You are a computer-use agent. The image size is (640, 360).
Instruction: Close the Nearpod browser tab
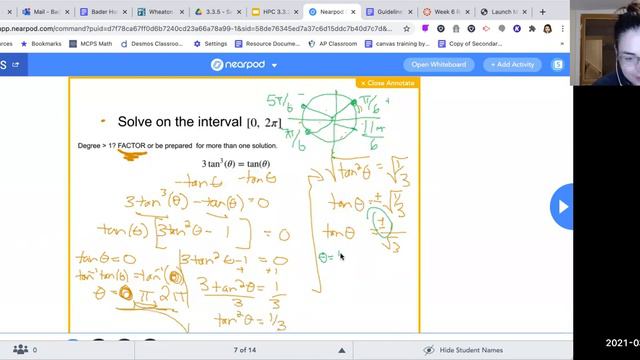tap(353, 12)
